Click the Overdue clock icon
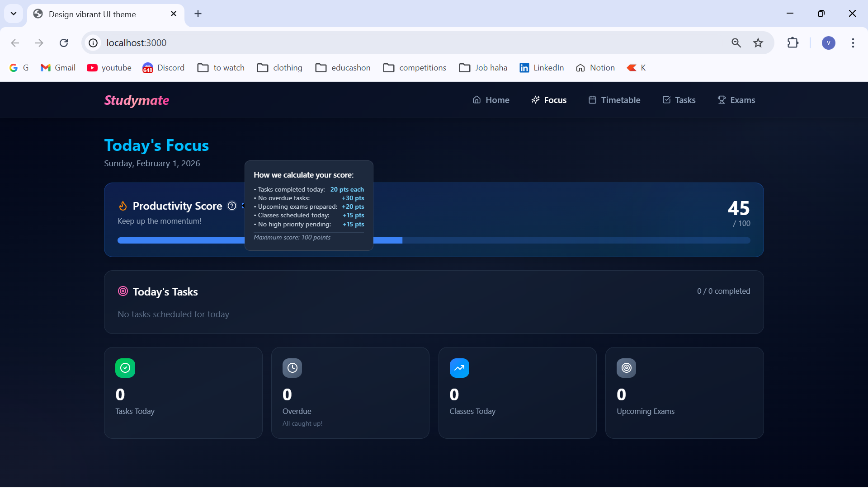868x488 pixels. pos(292,368)
